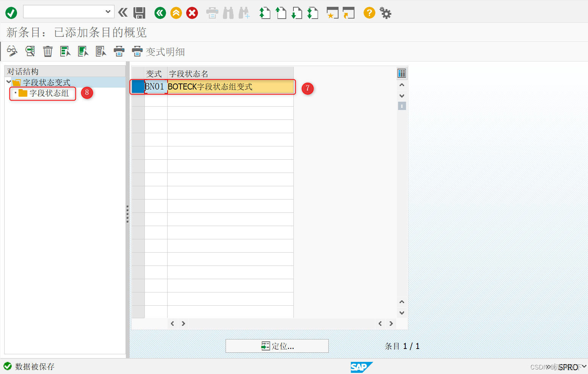Viewport: 588px width, 374px height.
Task: Click application toolbar printer icon
Action: (x=119, y=51)
